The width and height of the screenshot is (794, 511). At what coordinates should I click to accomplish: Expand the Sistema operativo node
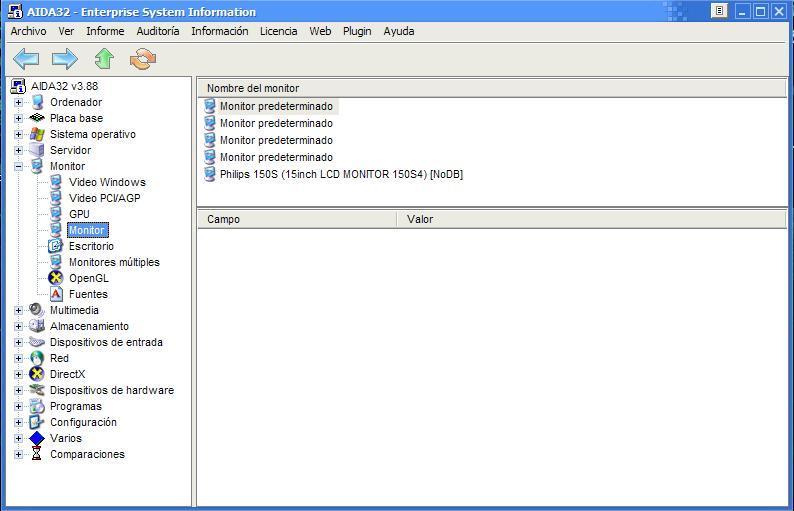[18, 134]
